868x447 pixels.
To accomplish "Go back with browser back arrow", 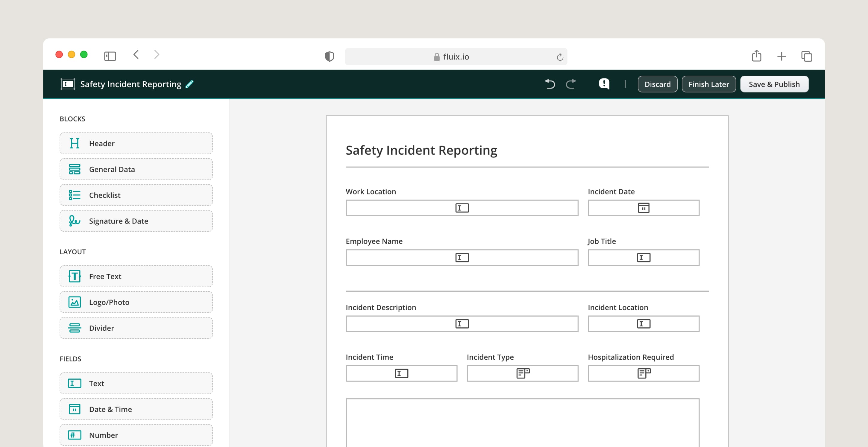I will coord(136,54).
